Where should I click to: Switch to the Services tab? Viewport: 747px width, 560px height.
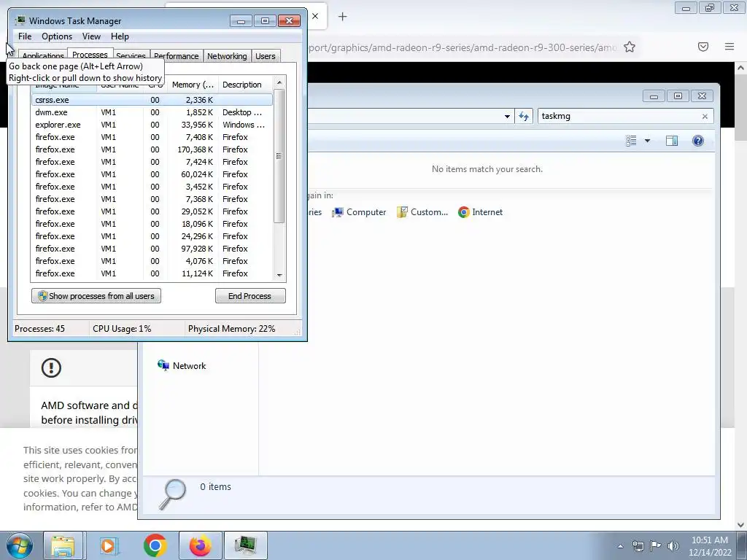click(131, 55)
